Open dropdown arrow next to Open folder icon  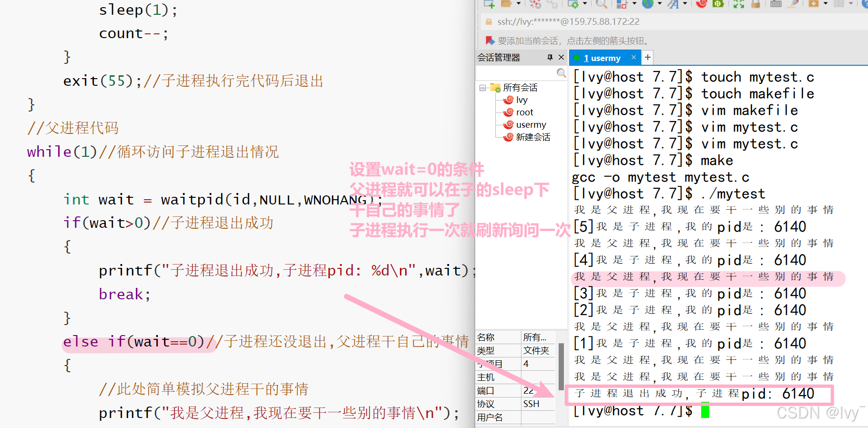point(518,4)
